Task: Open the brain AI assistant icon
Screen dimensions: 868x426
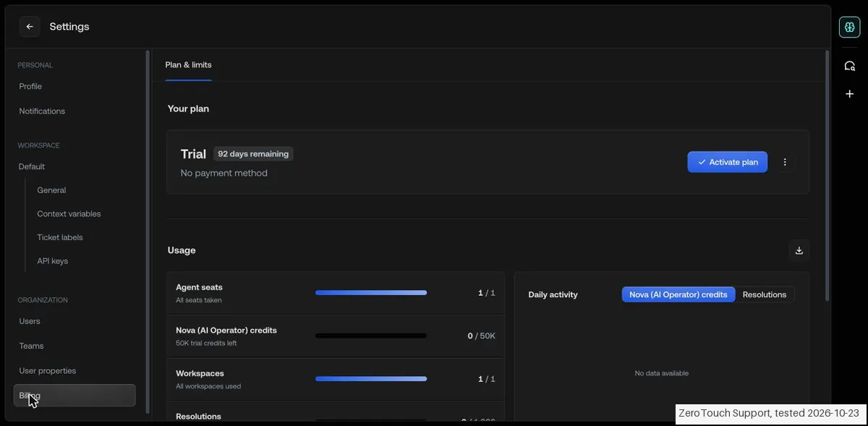Action: [849, 27]
